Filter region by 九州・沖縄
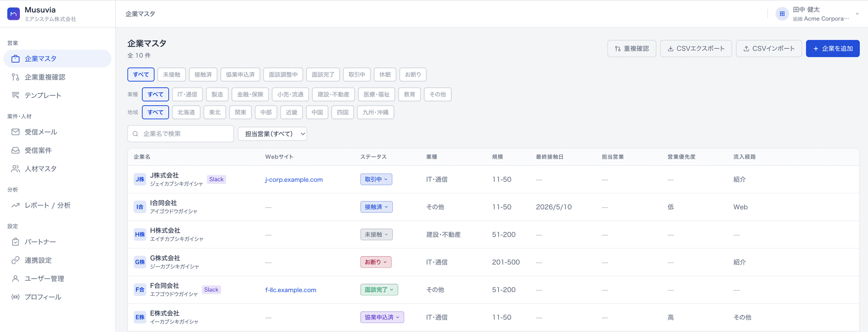This screenshot has height=332, width=868. tap(375, 112)
